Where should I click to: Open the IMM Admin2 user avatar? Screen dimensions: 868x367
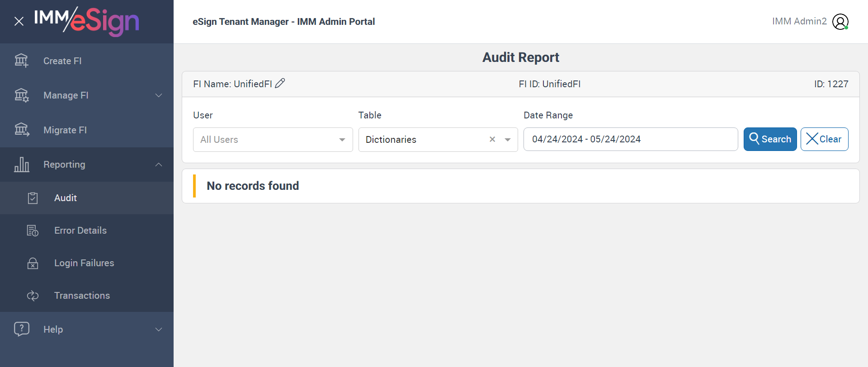pos(840,22)
